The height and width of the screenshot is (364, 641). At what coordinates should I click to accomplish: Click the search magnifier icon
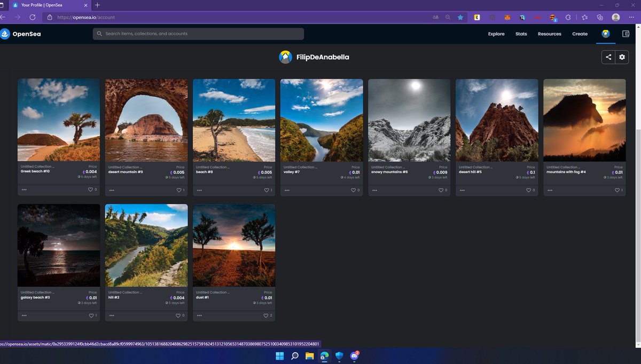pyautogui.click(x=99, y=34)
